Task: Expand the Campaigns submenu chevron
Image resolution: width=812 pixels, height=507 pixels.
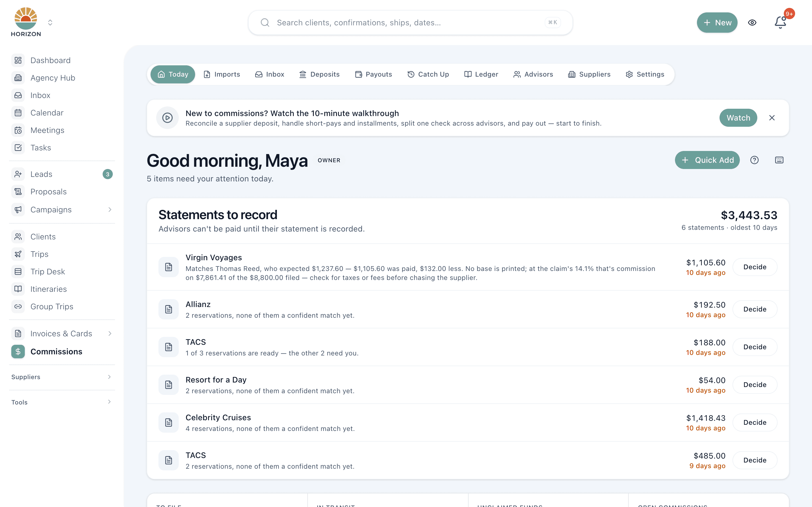Action: point(110,210)
